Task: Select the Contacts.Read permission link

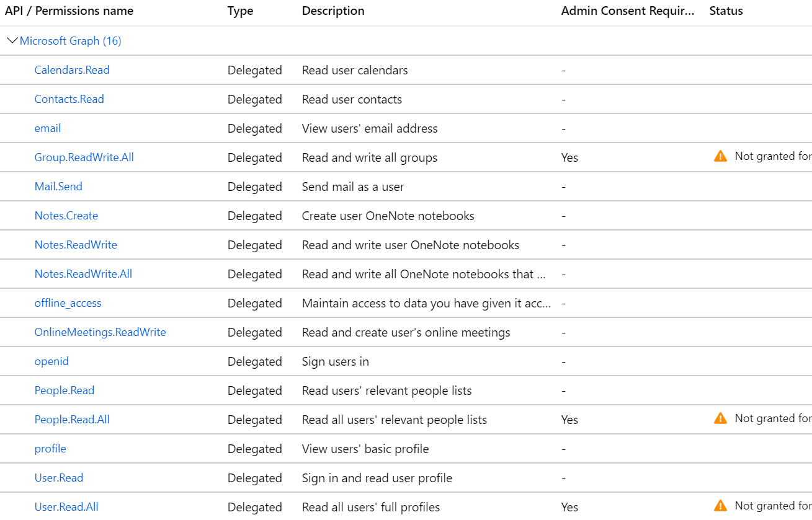Action: [x=69, y=99]
